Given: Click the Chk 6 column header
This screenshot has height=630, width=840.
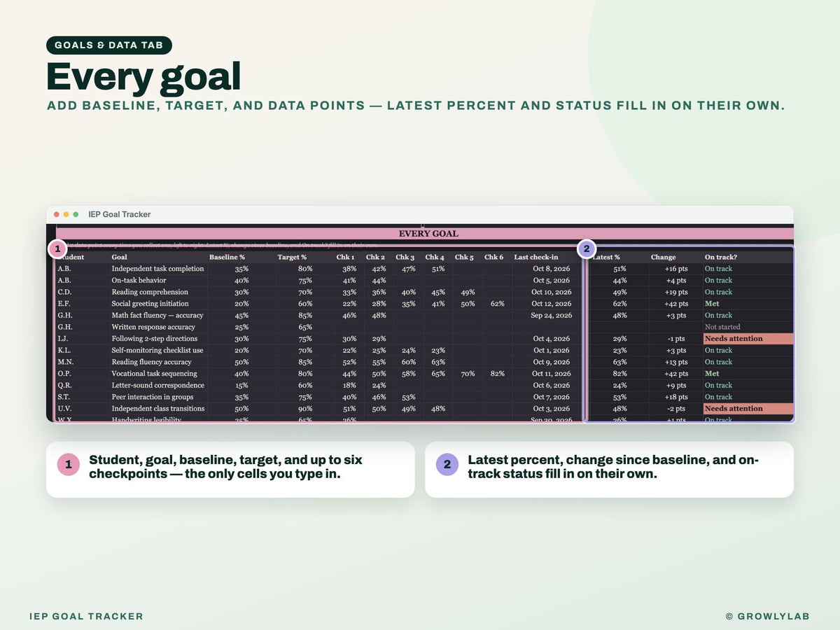Looking at the screenshot, I should tap(493, 257).
